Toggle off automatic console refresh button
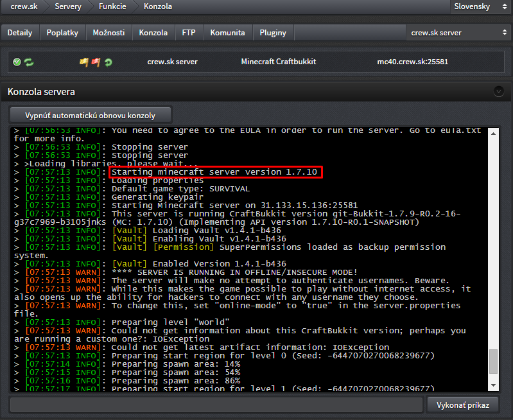513x420 pixels. [x=91, y=115]
